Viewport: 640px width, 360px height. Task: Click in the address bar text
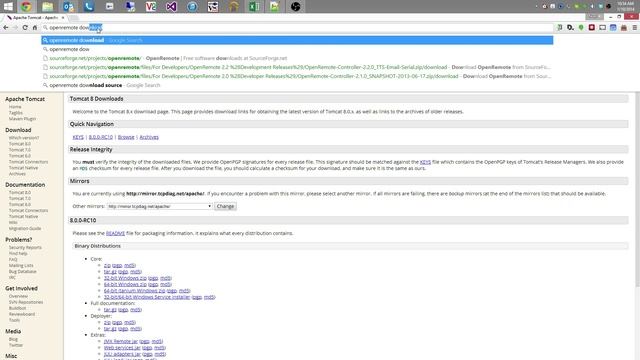click(76, 27)
